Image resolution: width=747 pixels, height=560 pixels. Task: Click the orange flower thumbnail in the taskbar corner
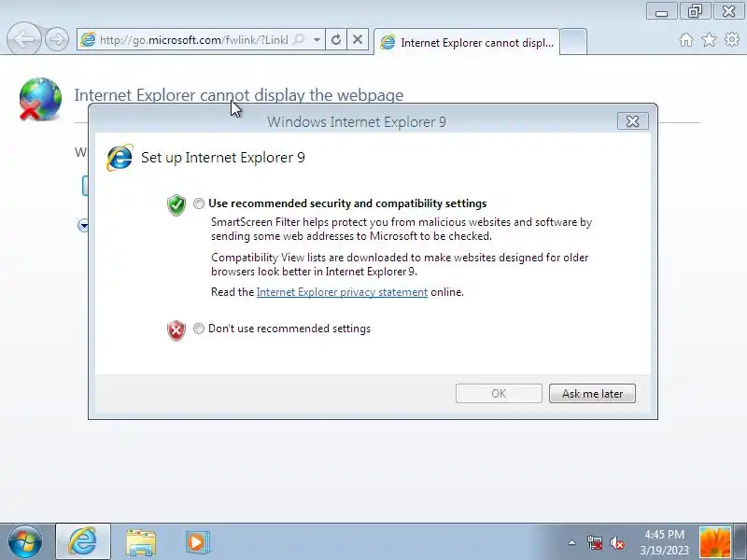coord(714,542)
